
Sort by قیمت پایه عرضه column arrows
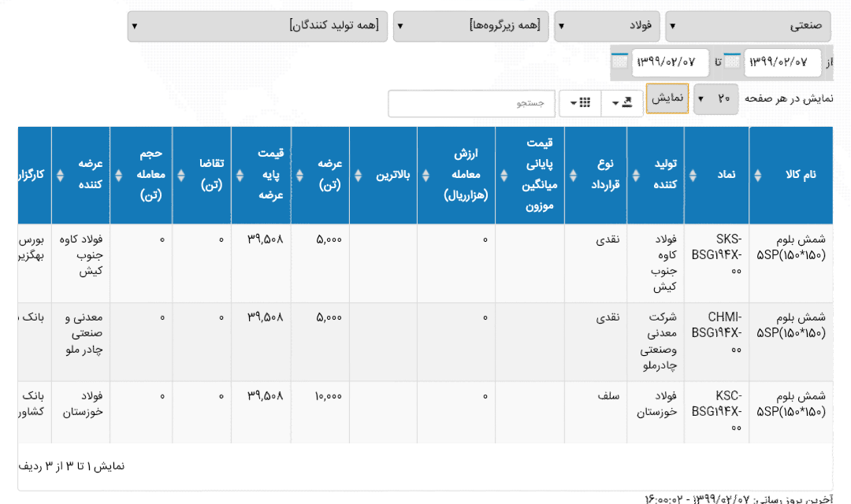[240, 176]
